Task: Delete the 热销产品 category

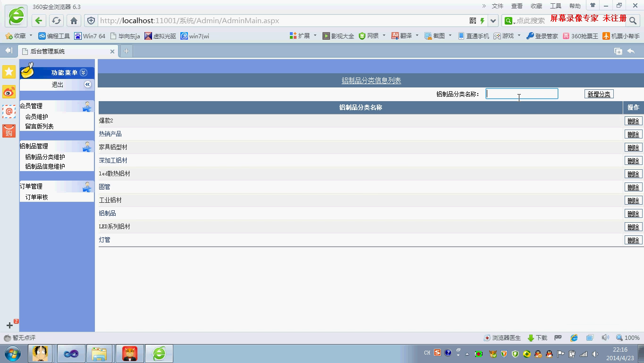Action: [633, 134]
